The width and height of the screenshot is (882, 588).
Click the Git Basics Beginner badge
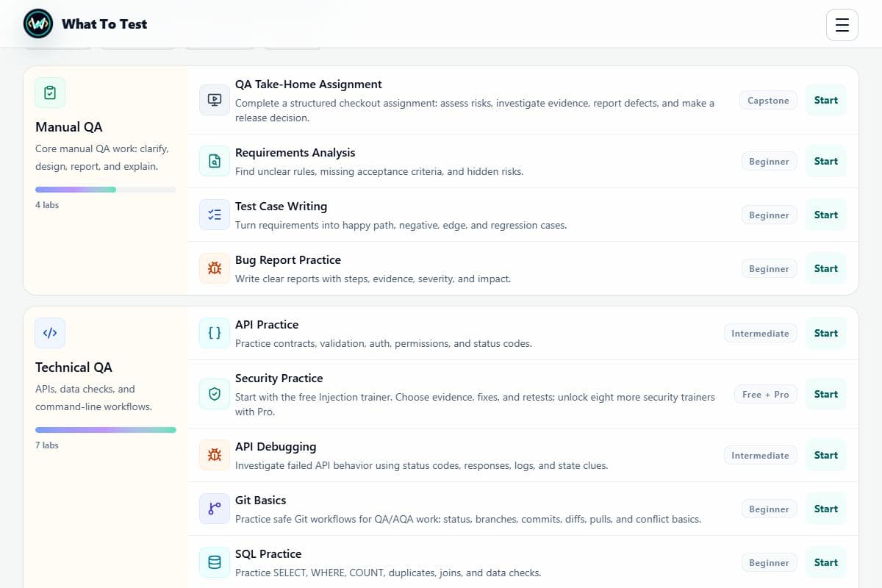tap(769, 509)
